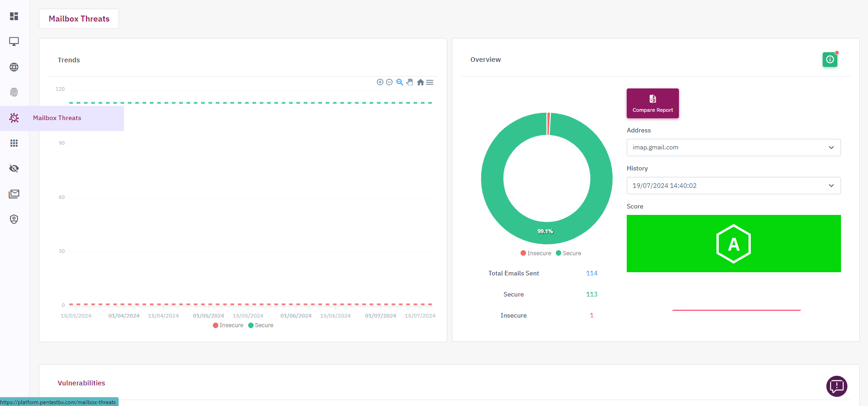Open the Address dropdown imap.gmail.com
The width and height of the screenshot is (868, 406).
tap(734, 148)
